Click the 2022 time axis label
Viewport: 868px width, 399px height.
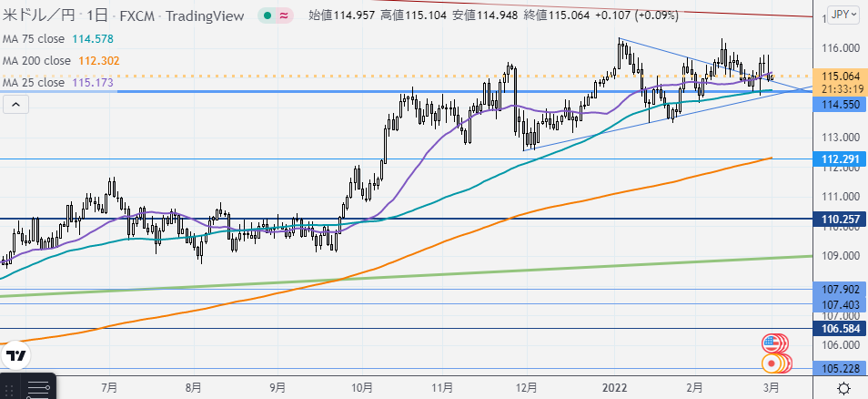coord(613,386)
